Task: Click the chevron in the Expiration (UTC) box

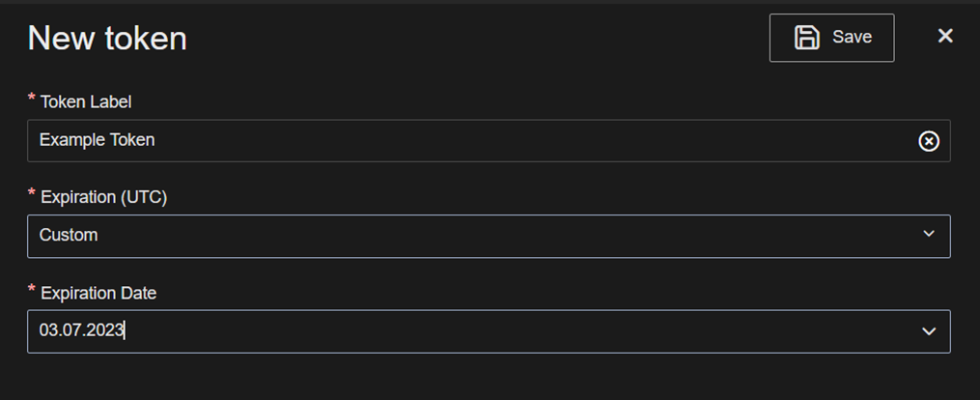Action: (x=929, y=235)
